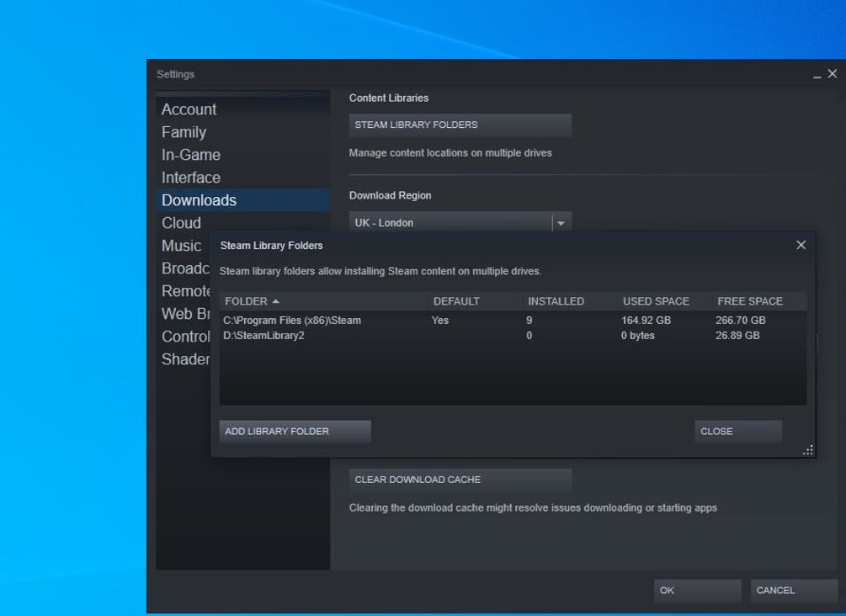Open the Account settings section
The height and width of the screenshot is (616, 846).
pyautogui.click(x=189, y=109)
